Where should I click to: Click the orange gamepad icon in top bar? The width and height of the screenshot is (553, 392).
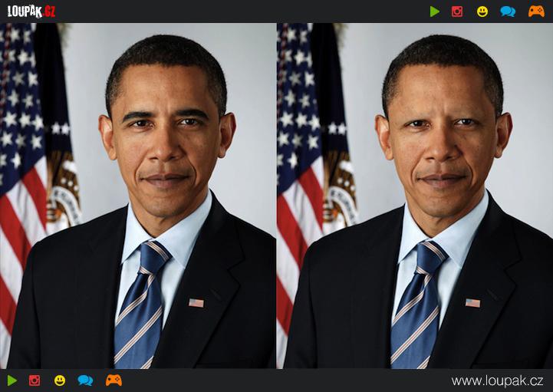coord(536,12)
